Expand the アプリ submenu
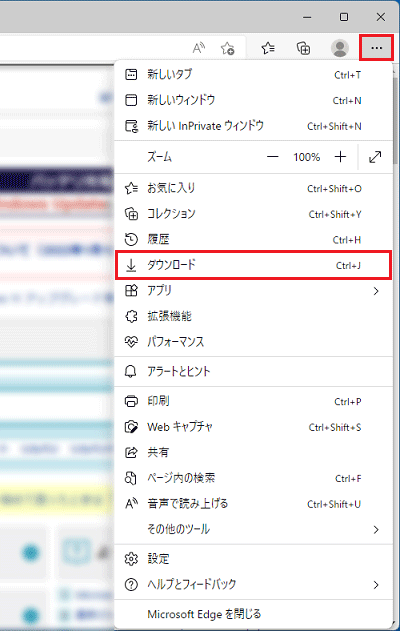 254,291
